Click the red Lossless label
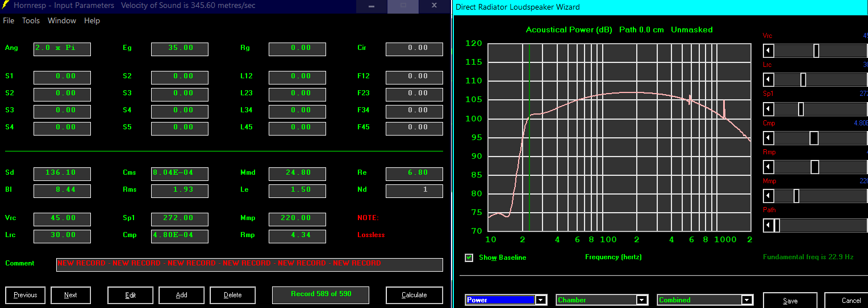 (x=371, y=235)
